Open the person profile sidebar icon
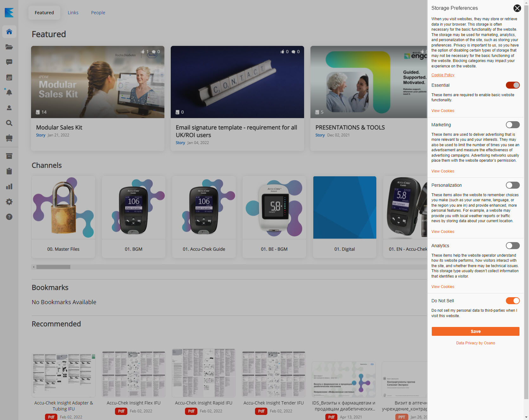This screenshot has height=420, width=529. point(9,108)
